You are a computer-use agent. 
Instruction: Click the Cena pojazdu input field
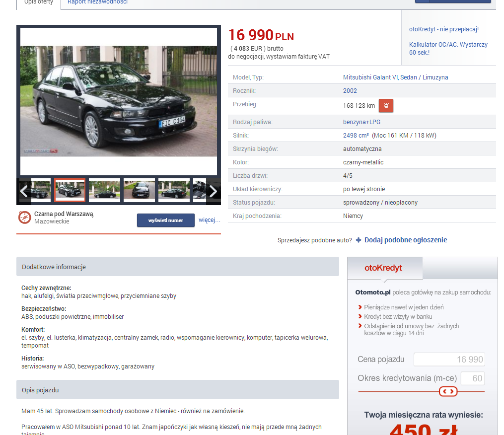point(449,360)
